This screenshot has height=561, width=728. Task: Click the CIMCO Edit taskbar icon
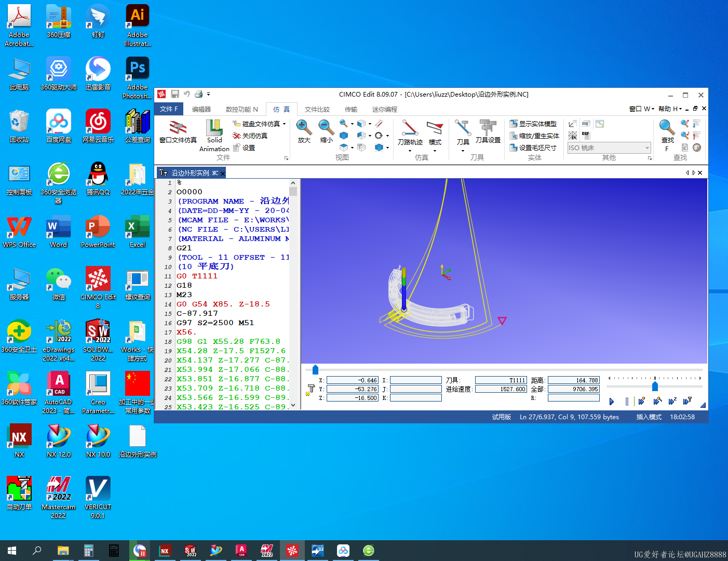292,551
